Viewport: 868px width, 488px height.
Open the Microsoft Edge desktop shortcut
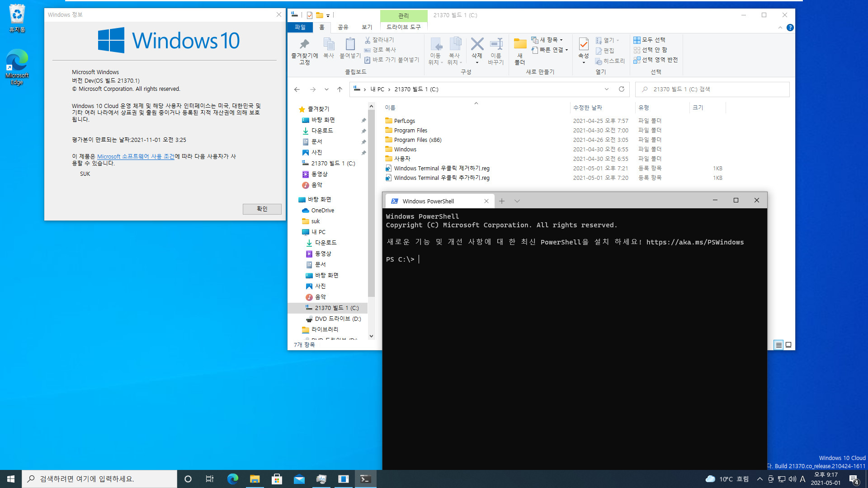[17, 67]
